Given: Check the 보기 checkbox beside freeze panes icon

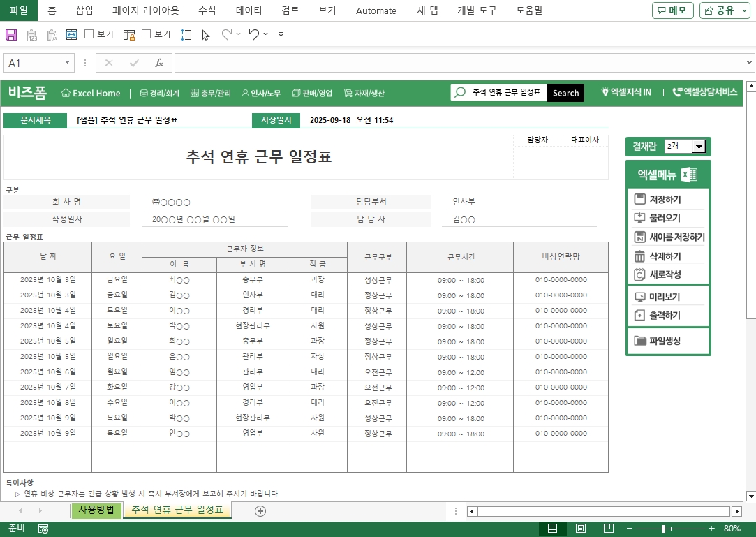Looking at the screenshot, I should click(x=147, y=34).
